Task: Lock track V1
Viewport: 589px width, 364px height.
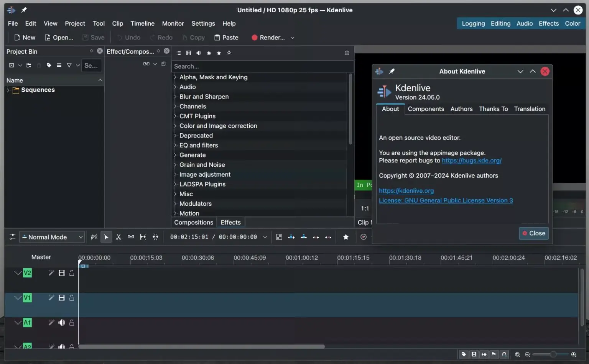Action: coord(72,298)
